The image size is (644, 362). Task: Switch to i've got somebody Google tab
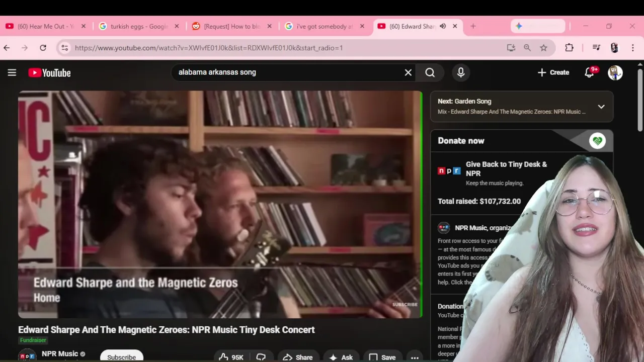(x=325, y=26)
